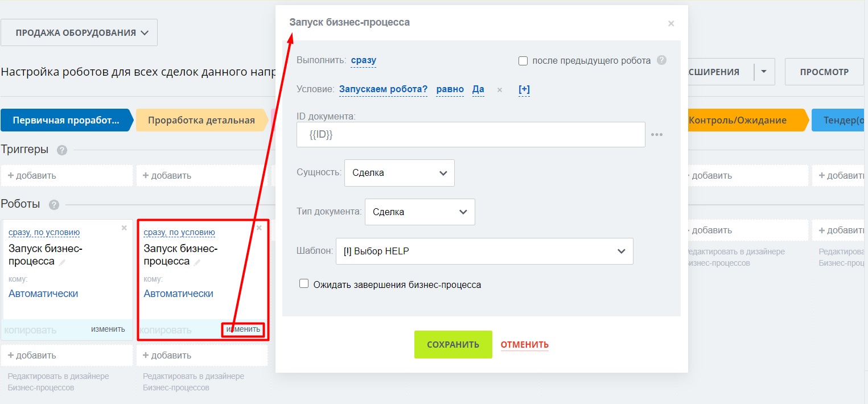The height and width of the screenshot is (404, 868).
Task: Expand the Тип документа dropdown
Action: (x=419, y=212)
